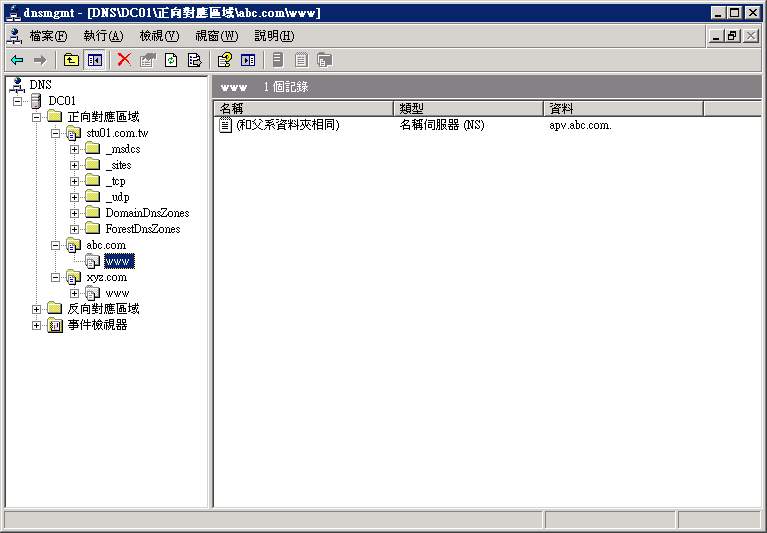767x533 pixels.
Task: Click the apv.abc.com. data cell
Action: click(x=580, y=125)
